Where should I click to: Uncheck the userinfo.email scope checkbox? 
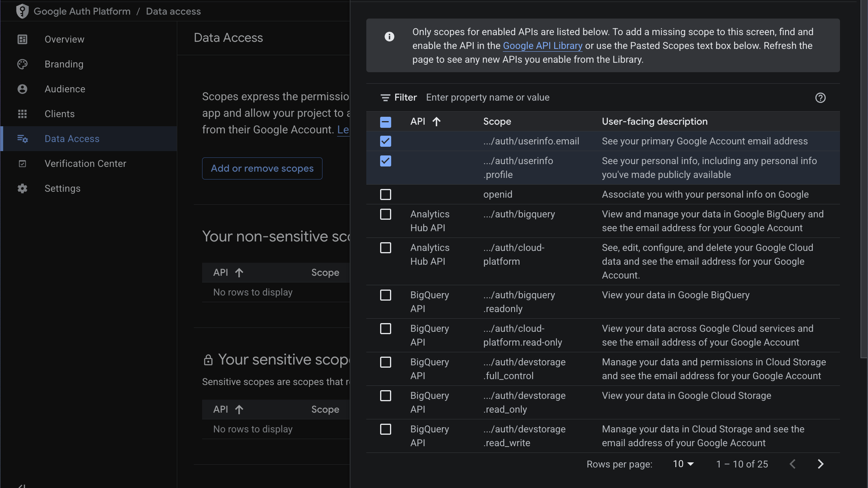[x=386, y=141]
